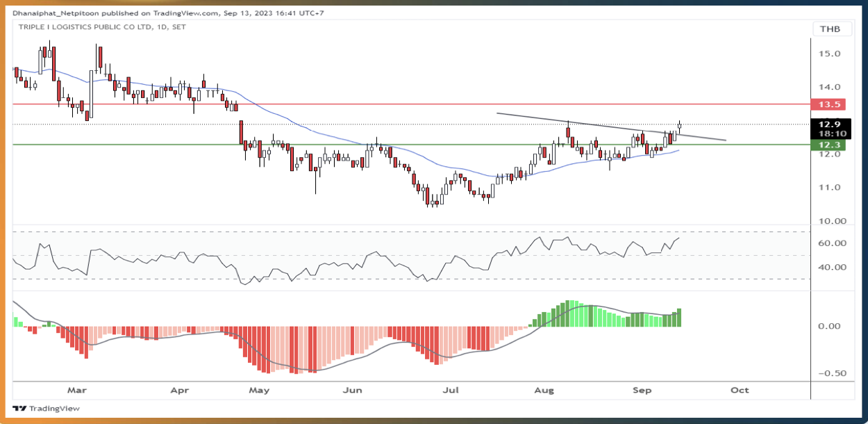Viewport: 868px width, 424px height.
Task: Click the May label on time axis
Action: pyautogui.click(x=259, y=390)
